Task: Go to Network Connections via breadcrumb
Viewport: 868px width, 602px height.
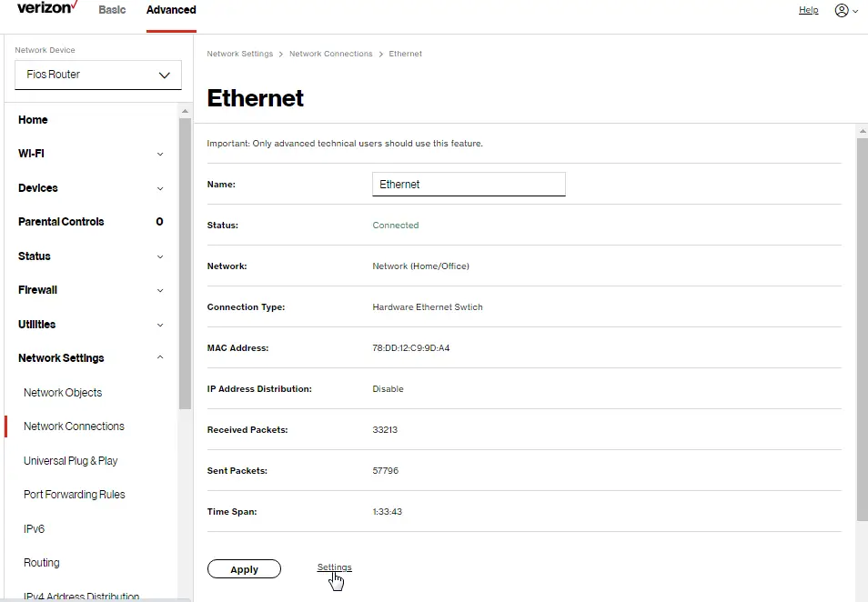Action: click(x=330, y=54)
